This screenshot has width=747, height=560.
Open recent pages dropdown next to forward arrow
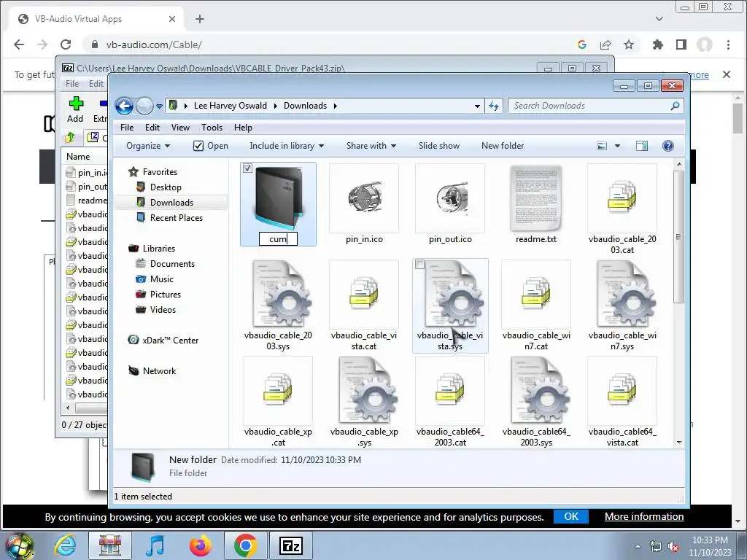point(159,106)
